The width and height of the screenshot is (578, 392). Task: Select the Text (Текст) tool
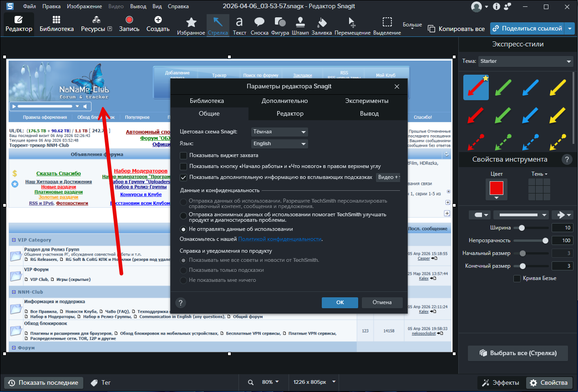(239, 25)
